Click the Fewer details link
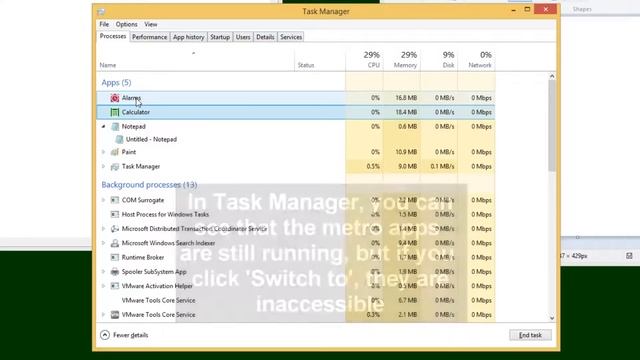The width and height of the screenshot is (640, 360). (131, 335)
